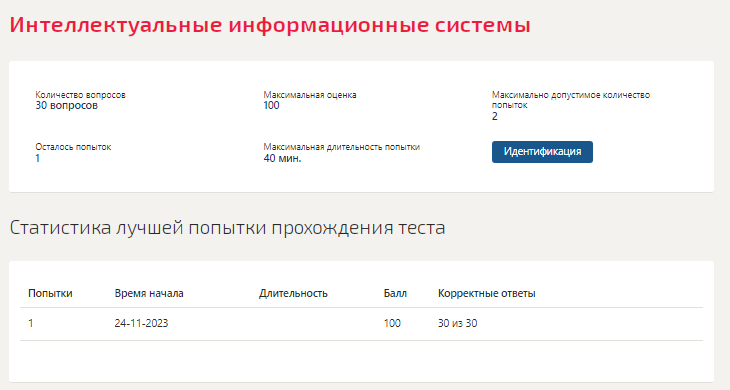Select the attempt date 24-11-2023
The image size is (730, 390).
[x=141, y=323]
